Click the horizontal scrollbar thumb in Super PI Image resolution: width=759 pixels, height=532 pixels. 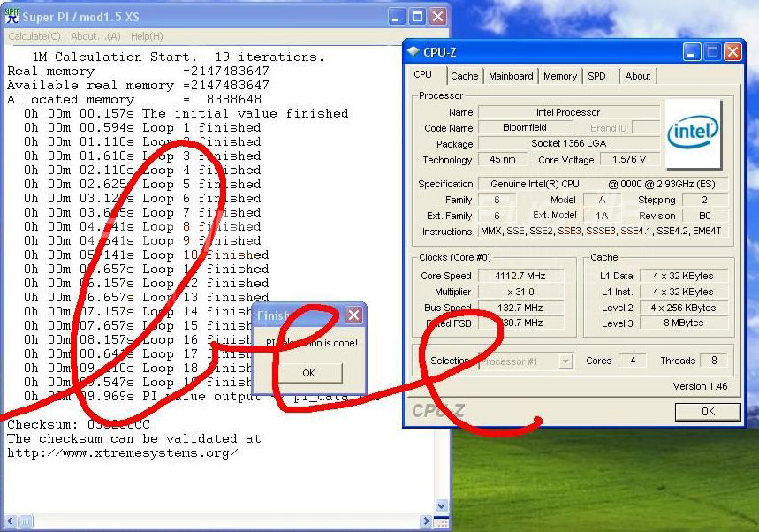click(x=27, y=521)
